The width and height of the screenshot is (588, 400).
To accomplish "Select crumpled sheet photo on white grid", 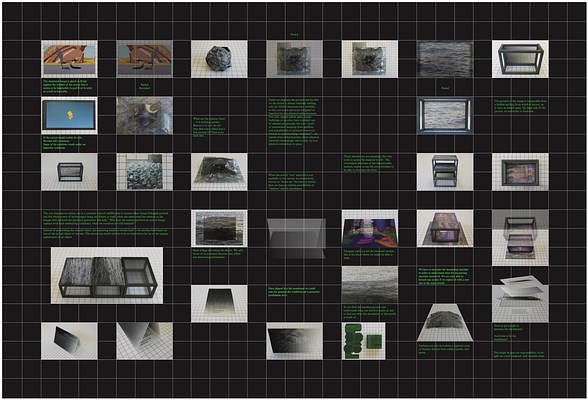I will pos(370,59).
